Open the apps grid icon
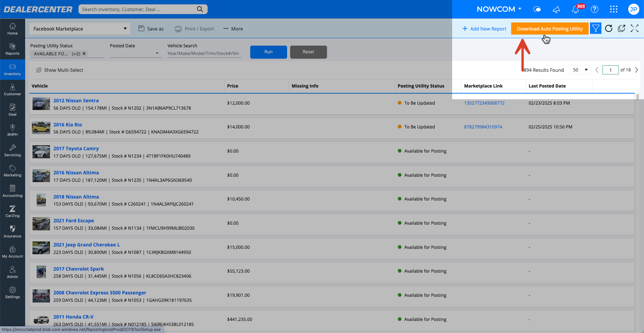 pyautogui.click(x=614, y=9)
